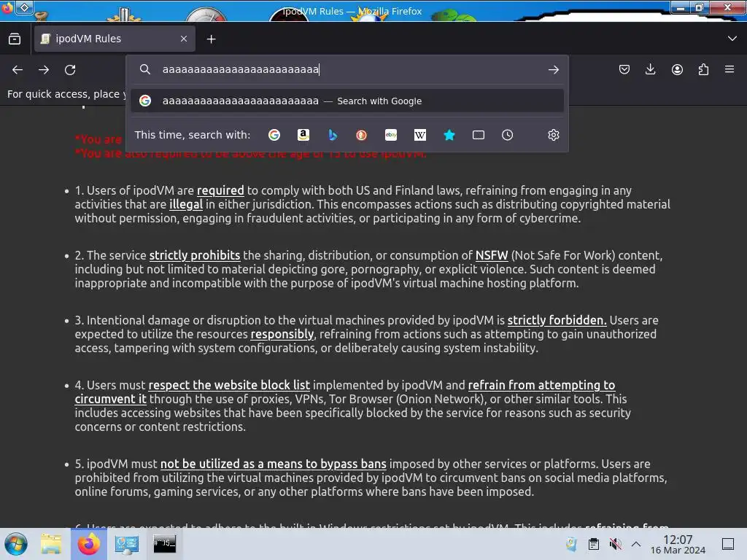
Task: Expand the list all tabs chevron
Action: 732,39
